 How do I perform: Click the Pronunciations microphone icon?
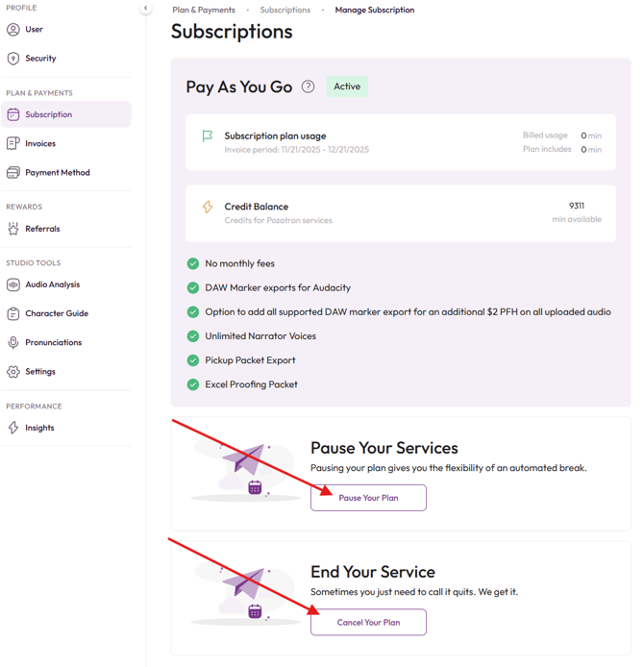coord(13,342)
